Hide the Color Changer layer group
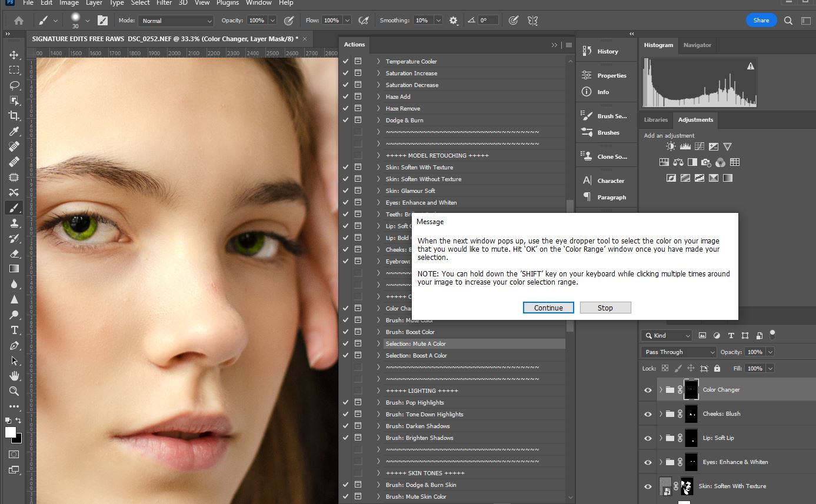The image size is (816, 504). coord(648,390)
